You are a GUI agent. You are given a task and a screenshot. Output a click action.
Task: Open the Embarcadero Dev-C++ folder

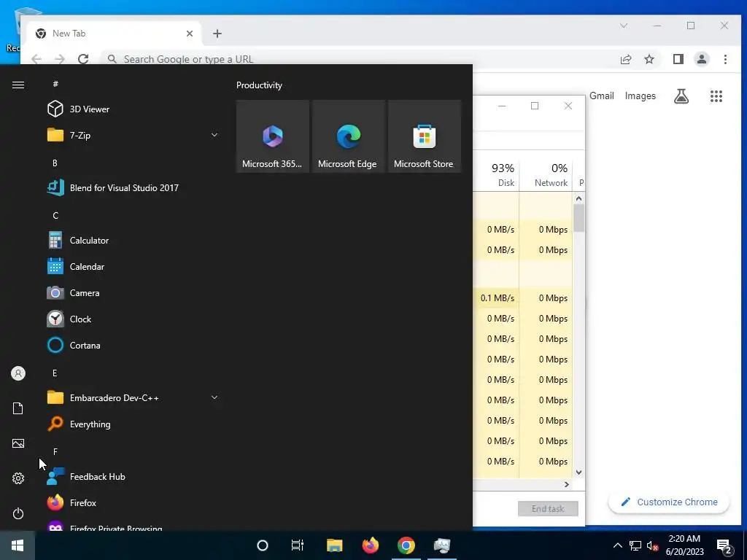pos(133,397)
